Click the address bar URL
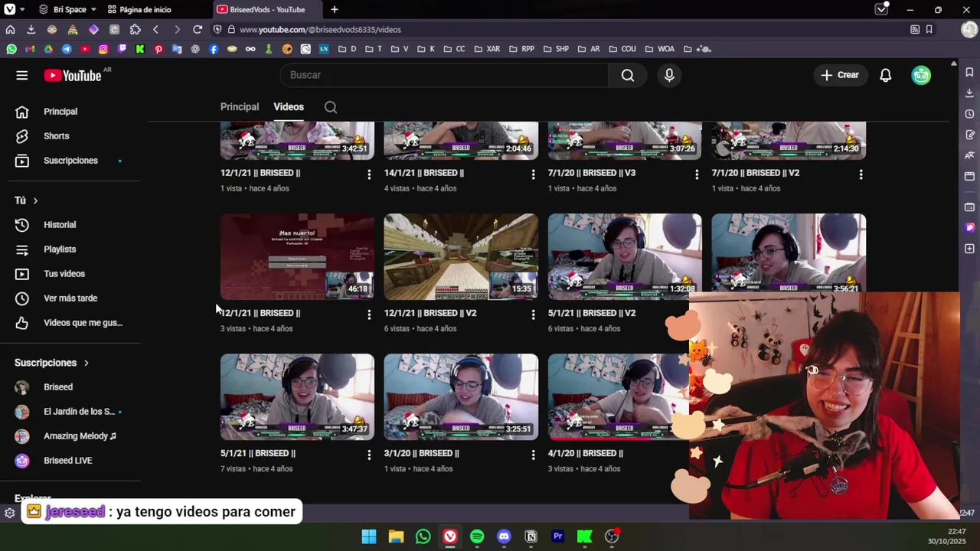980x551 pixels. click(x=320, y=29)
